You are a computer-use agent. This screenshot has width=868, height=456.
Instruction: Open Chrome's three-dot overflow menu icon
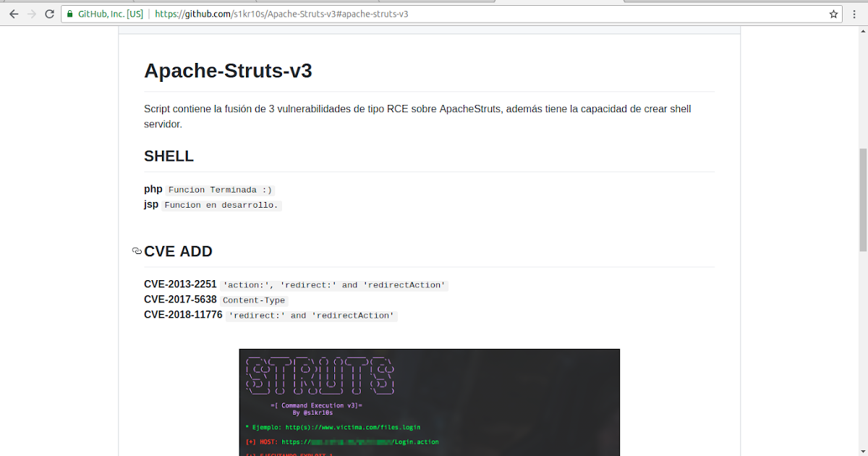coord(855,13)
